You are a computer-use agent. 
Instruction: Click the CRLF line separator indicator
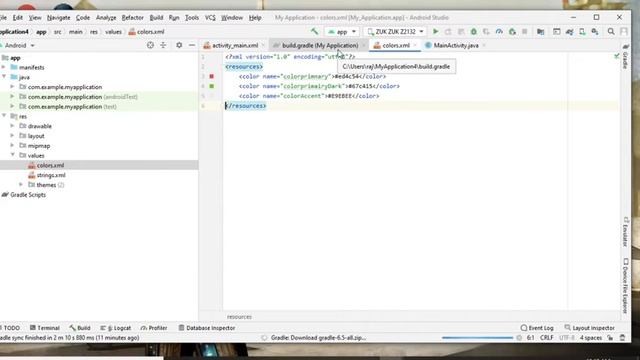[547, 338]
